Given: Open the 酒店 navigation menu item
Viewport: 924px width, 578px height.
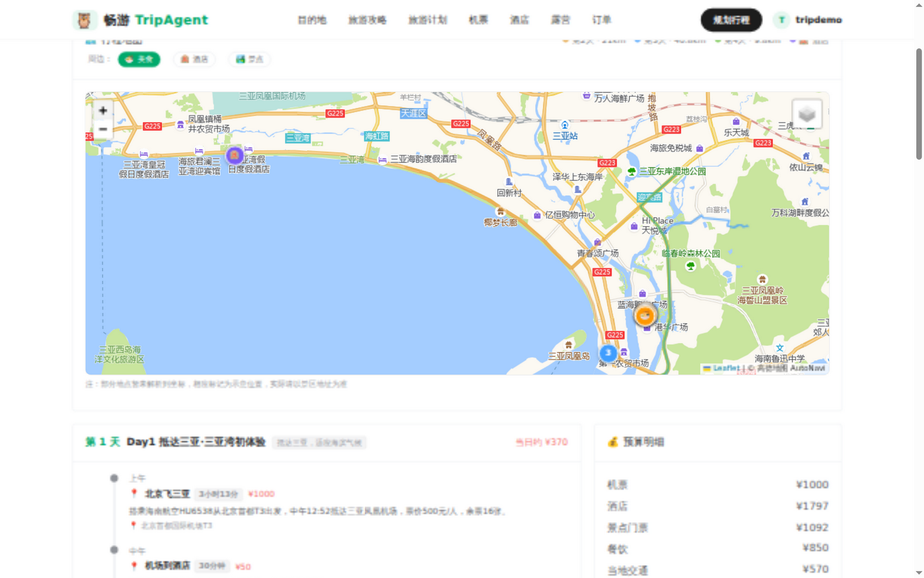Looking at the screenshot, I should 520,20.
